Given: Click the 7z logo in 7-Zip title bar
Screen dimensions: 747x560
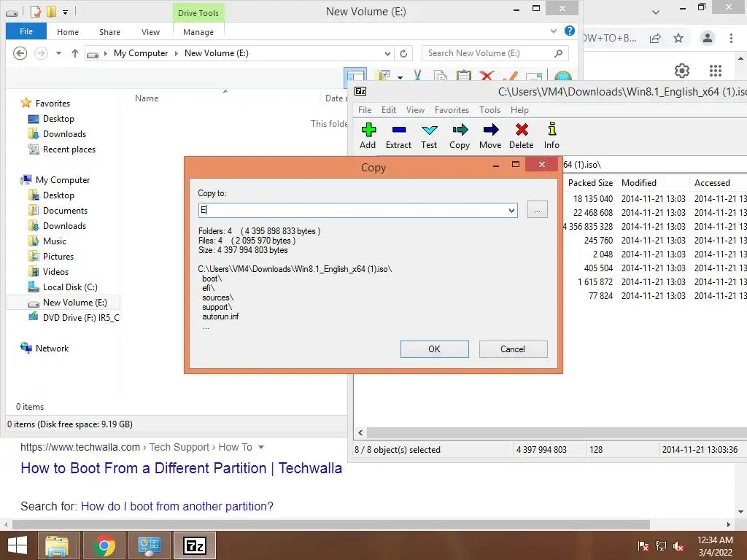Looking at the screenshot, I should point(360,91).
